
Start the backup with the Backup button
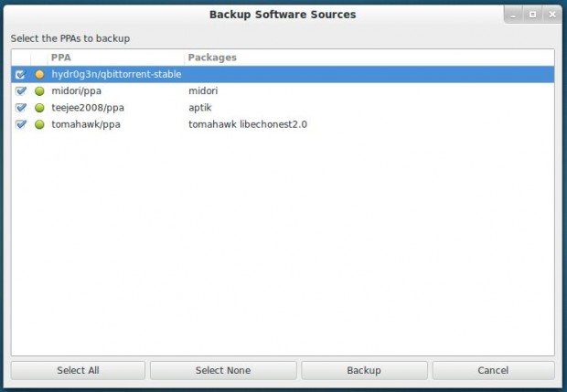(x=364, y=370)
